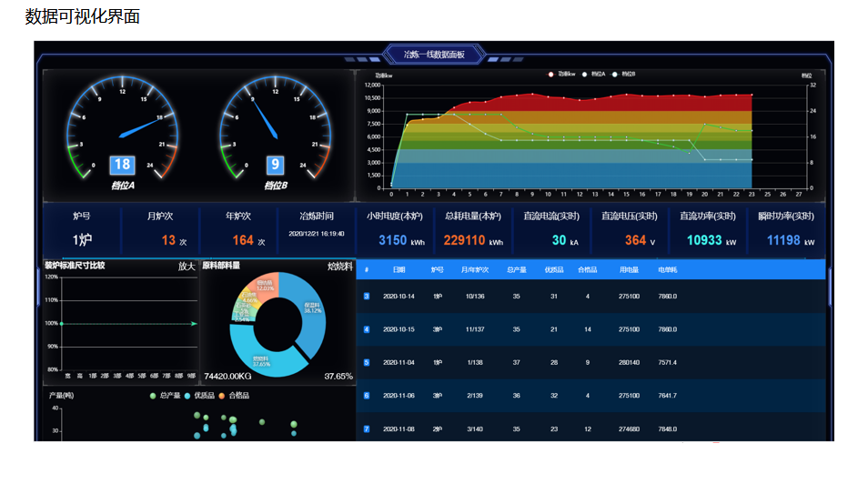Click row index badge 7 in table

367,429
